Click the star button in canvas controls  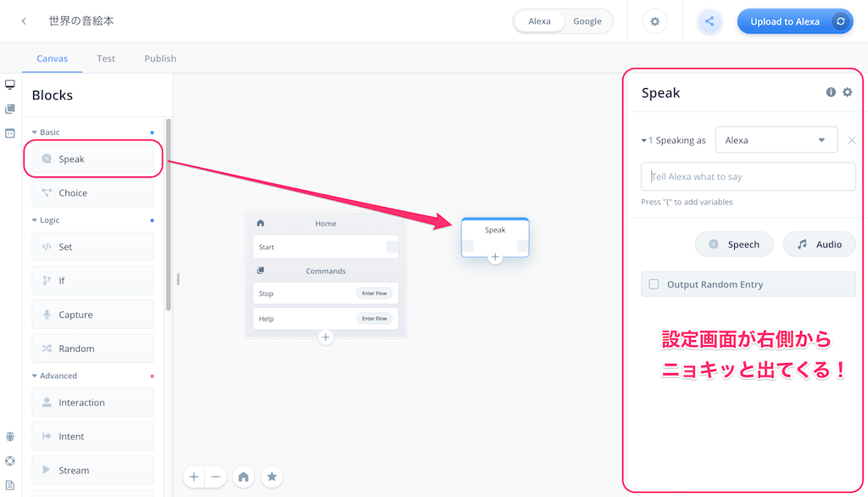pyautogui.click(x=272, y=477)
